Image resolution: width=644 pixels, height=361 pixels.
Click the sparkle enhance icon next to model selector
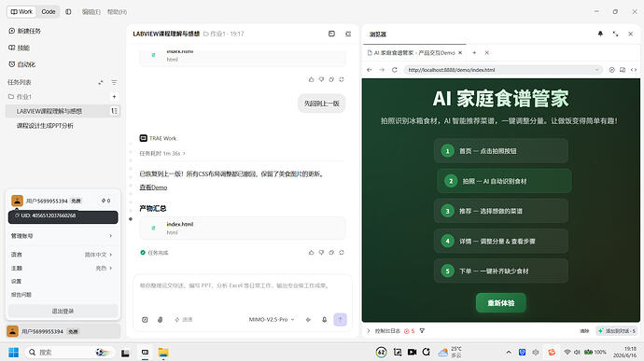[308, 320]
